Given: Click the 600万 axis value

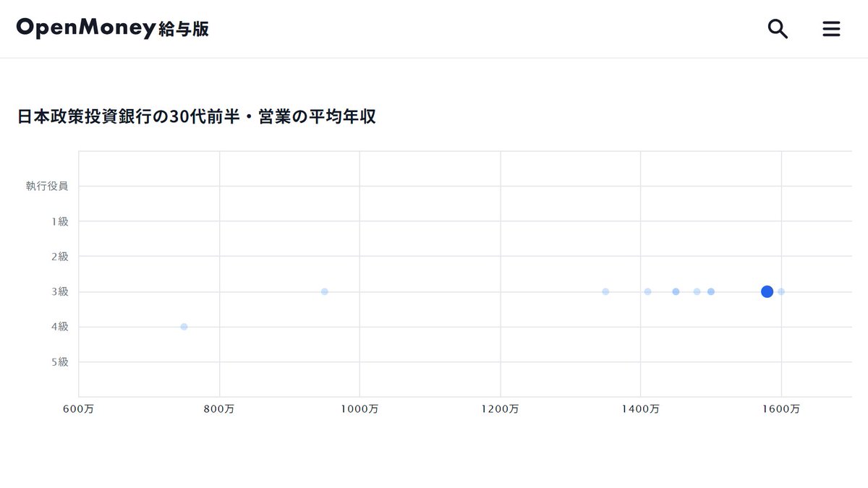Looking at the screenshot, I should point(78,409).
